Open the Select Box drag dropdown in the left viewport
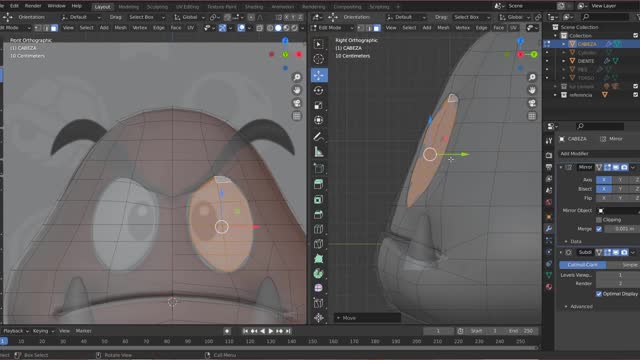The image size is (640, 360). click(x=147, y=17)
